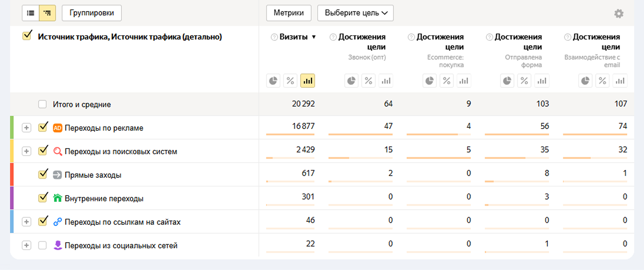This screenshot has height=270, width=644.
Task: Check the Итого и средние checkbox
Action: click(x=42, y=105)
